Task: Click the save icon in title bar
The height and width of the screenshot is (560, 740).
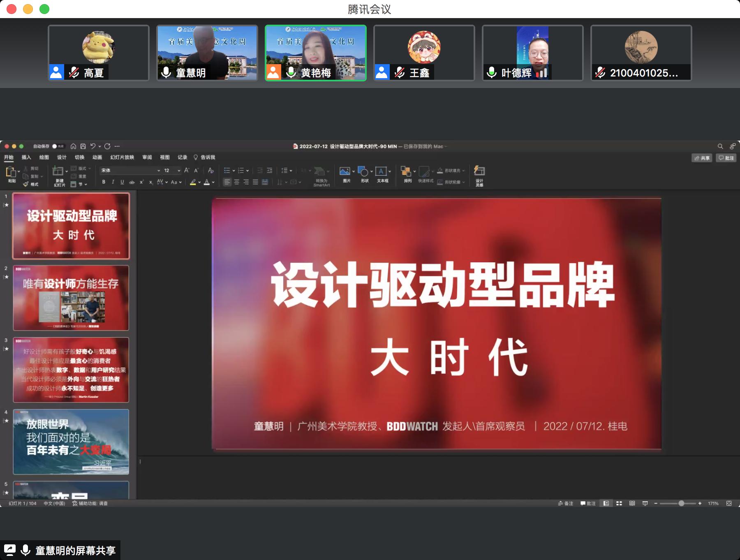Action: click(83, 146)
